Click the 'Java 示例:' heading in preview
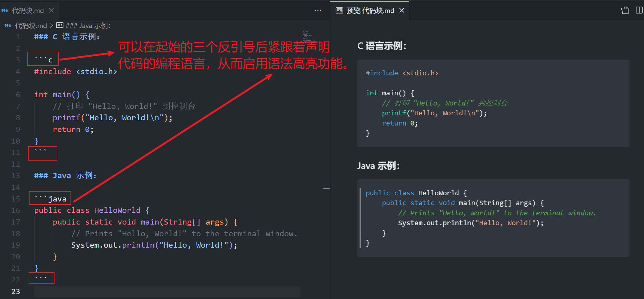The image size is (644, 299). [x=379, y=166]
